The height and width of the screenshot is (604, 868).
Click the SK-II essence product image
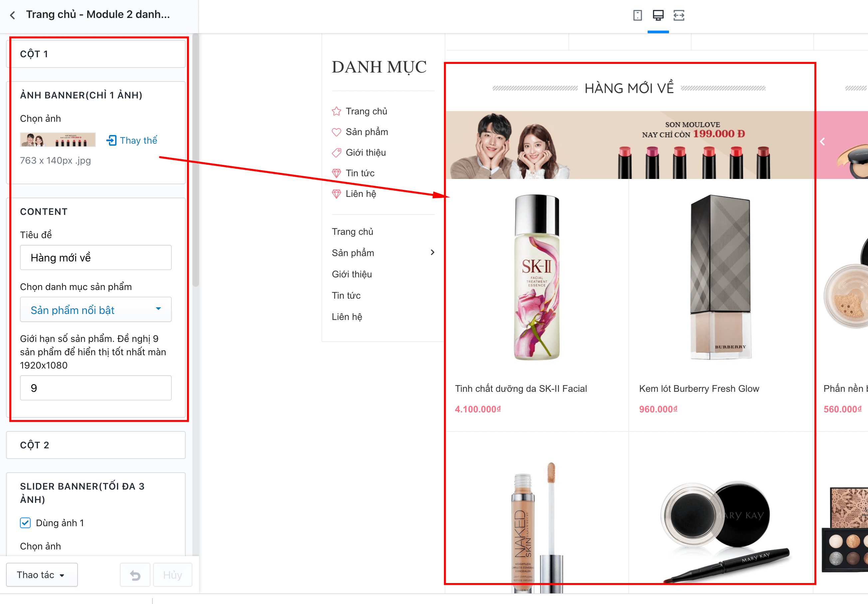(x=537, y=277)
